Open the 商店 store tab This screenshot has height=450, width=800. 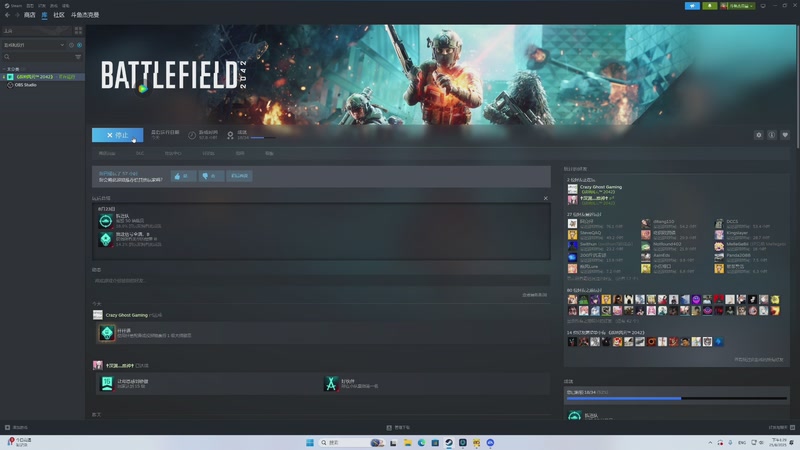(30, 15)
